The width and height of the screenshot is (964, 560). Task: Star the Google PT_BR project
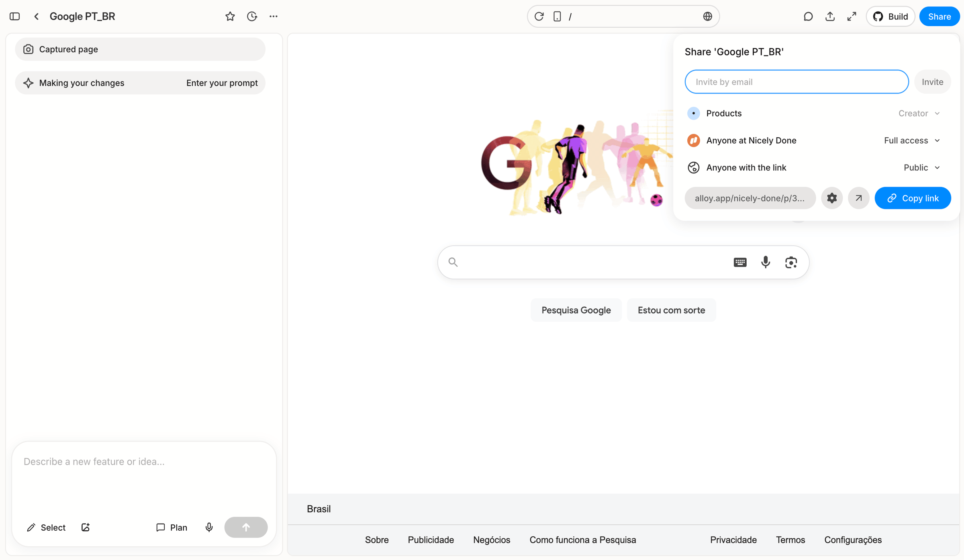pyautogui.click(x=230, y=16)
